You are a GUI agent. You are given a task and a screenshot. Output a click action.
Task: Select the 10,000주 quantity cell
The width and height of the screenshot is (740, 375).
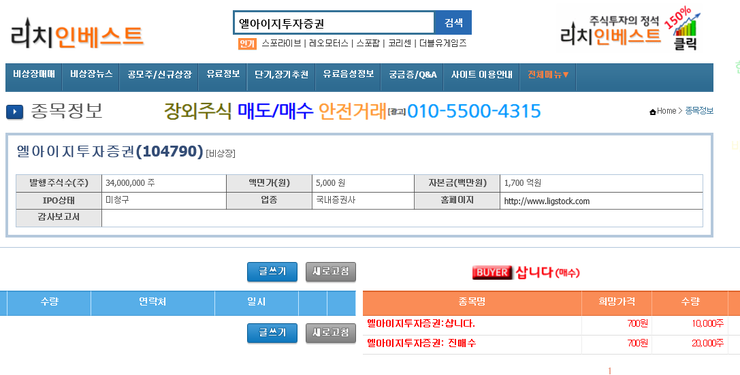[707, 324]
